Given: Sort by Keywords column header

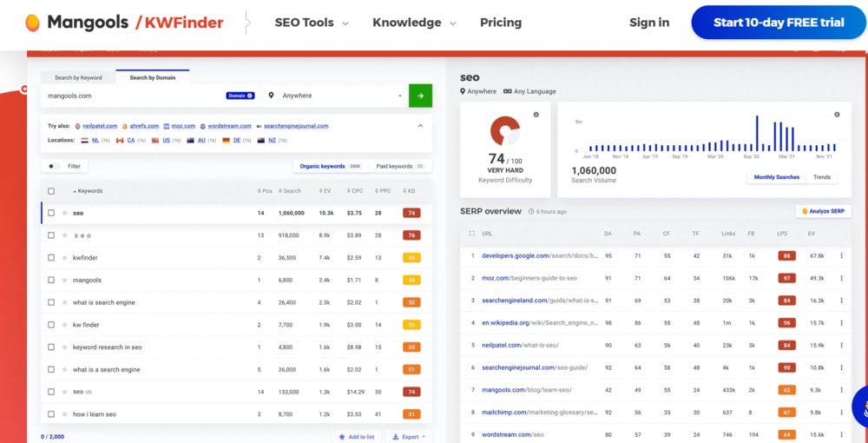Looking at the screenshot, I should 88,191.
